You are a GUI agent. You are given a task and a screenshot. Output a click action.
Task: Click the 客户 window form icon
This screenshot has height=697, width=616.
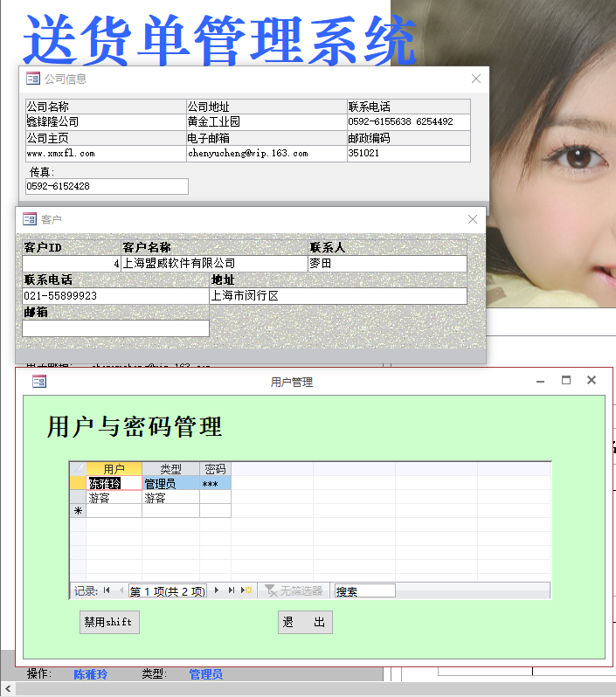tap(29, 219)
